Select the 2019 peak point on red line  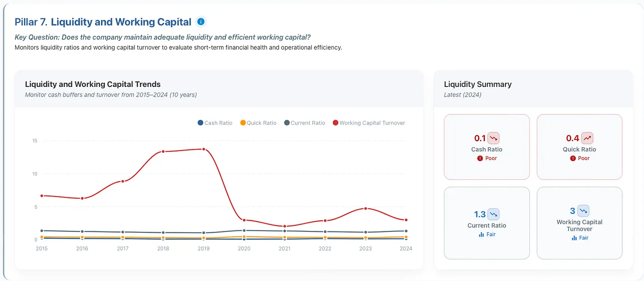tap(203, 149)
